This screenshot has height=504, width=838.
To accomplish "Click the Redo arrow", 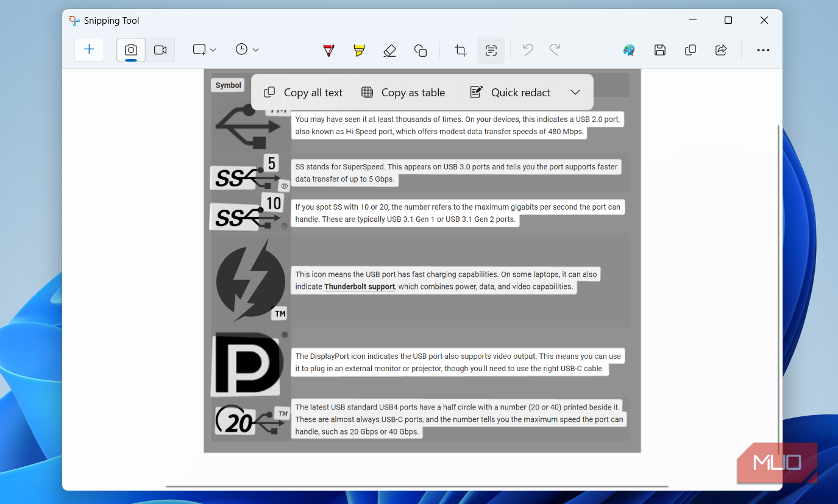I will point(555,50).
